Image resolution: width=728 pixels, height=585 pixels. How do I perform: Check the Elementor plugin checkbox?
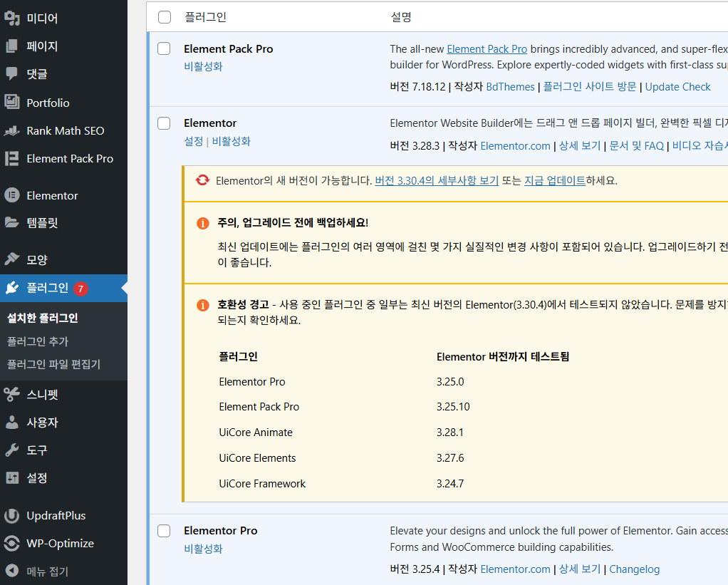[164, 123]
